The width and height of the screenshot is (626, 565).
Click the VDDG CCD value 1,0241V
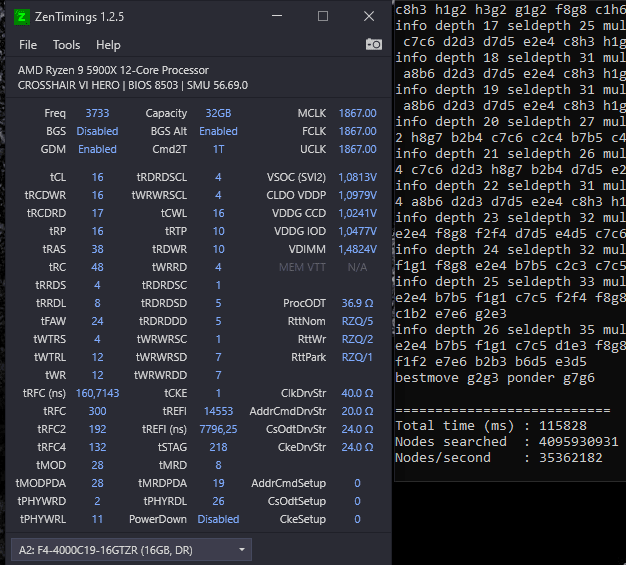[357, 213]
